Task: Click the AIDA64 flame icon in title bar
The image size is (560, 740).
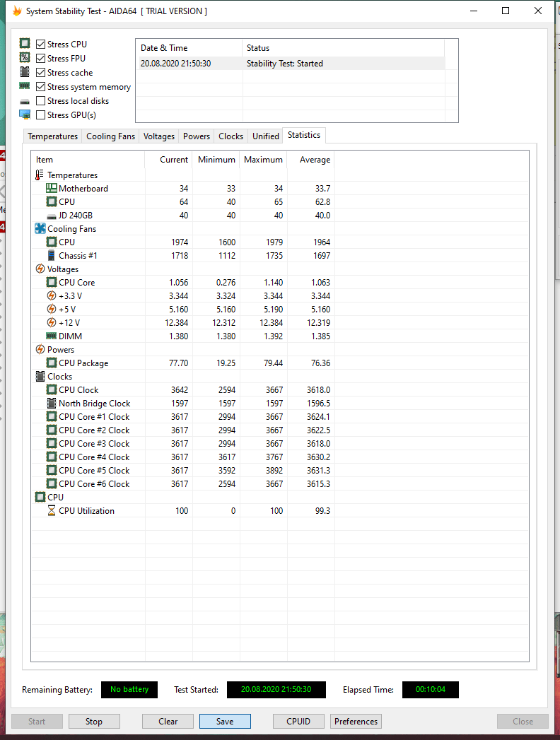Action: point(17,11)
